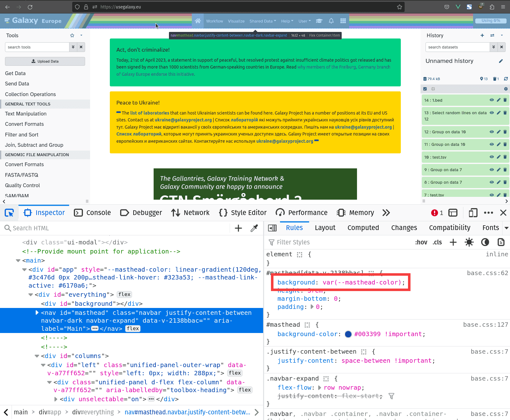The image size is (510, 420).
Task: Create new history with plus icon
Action: (x=482, y=35)
